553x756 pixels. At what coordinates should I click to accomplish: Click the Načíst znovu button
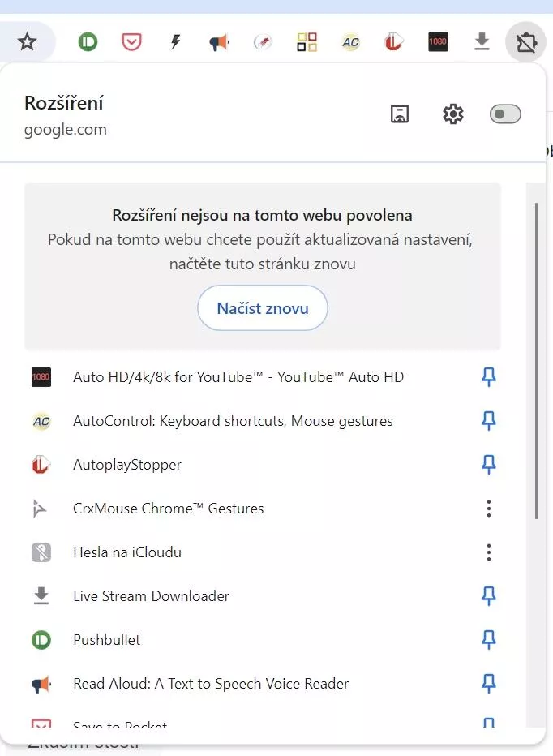tap(262, 308)
